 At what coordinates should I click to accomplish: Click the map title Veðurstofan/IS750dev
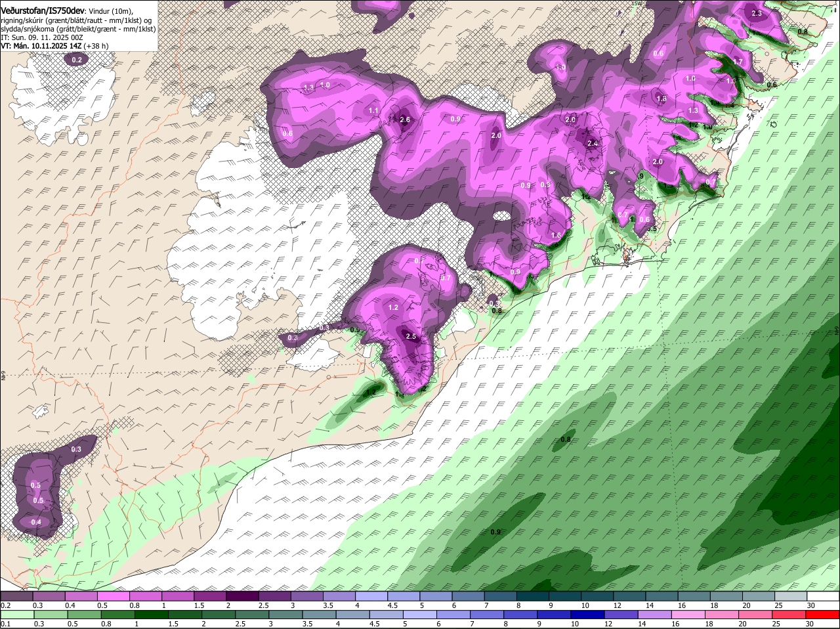pos(42,11)
